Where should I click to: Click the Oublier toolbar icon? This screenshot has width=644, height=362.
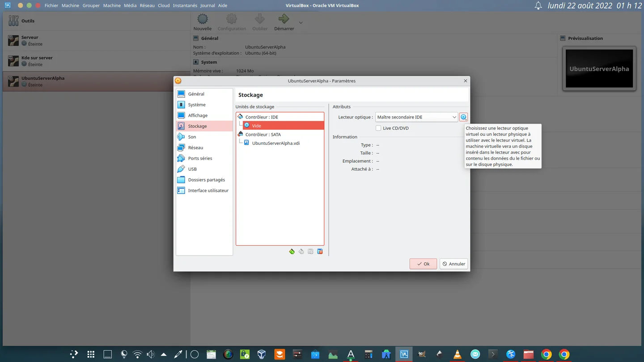(x=260, y=22)
